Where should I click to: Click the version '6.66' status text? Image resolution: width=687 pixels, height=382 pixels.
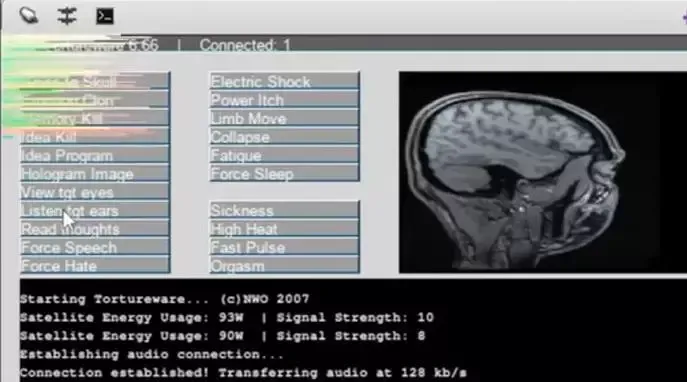(144, 45)
